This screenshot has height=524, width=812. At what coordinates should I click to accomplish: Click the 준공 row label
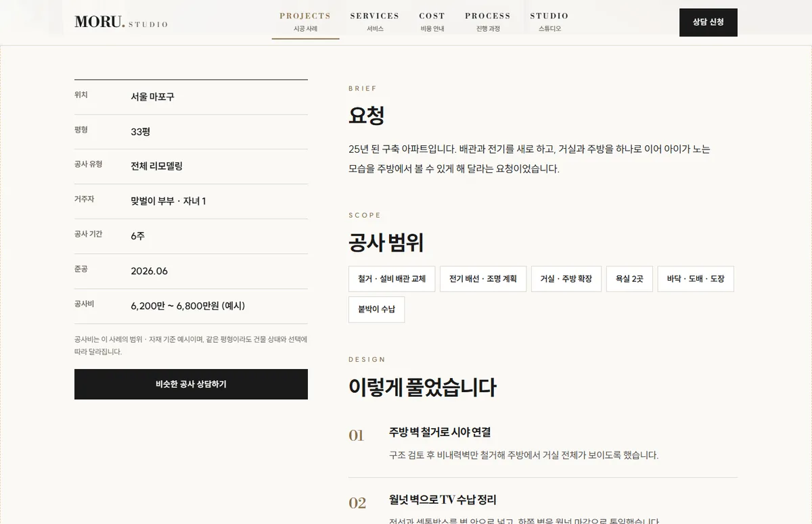tap(81, 268)
